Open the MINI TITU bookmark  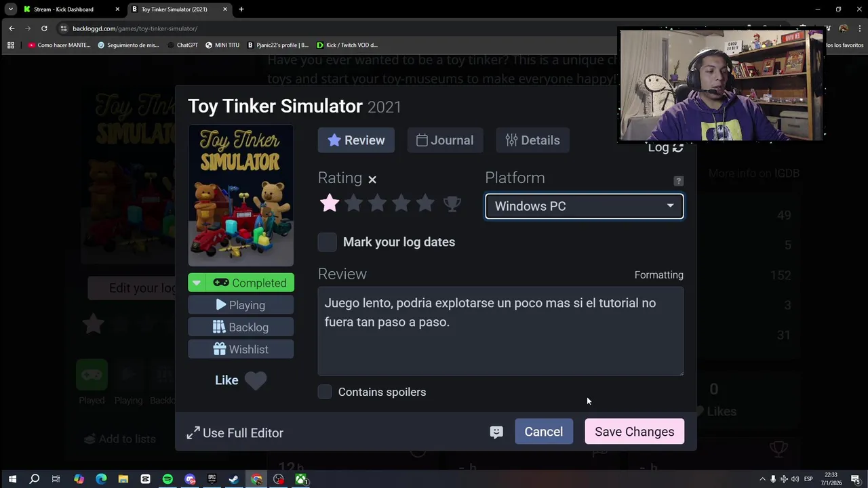coord(222,45)
